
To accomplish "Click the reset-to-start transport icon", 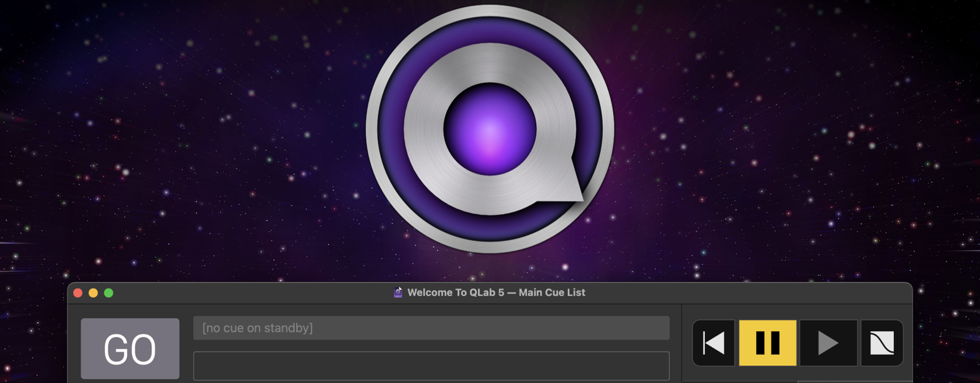I will 714,343.
